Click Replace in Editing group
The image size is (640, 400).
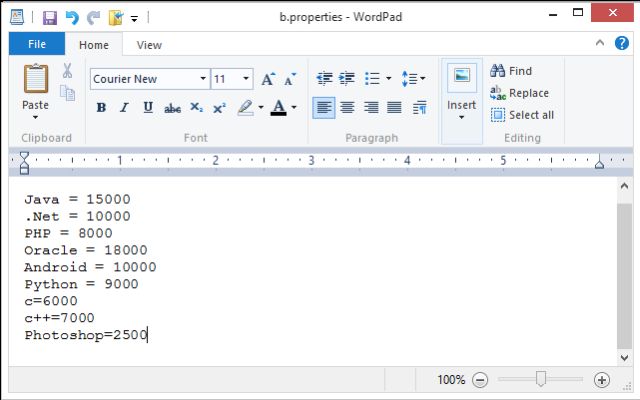(x=519, y=93)
